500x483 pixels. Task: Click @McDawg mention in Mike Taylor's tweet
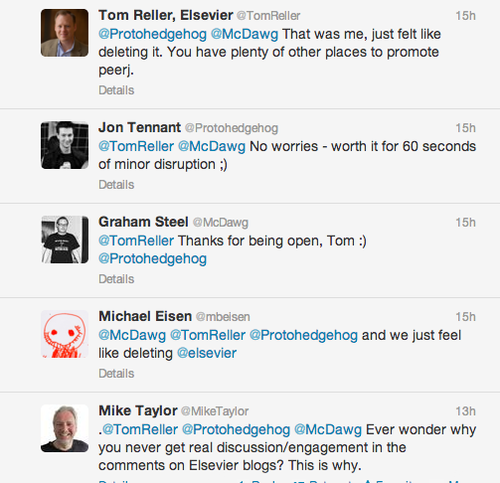tap(328, 430)
